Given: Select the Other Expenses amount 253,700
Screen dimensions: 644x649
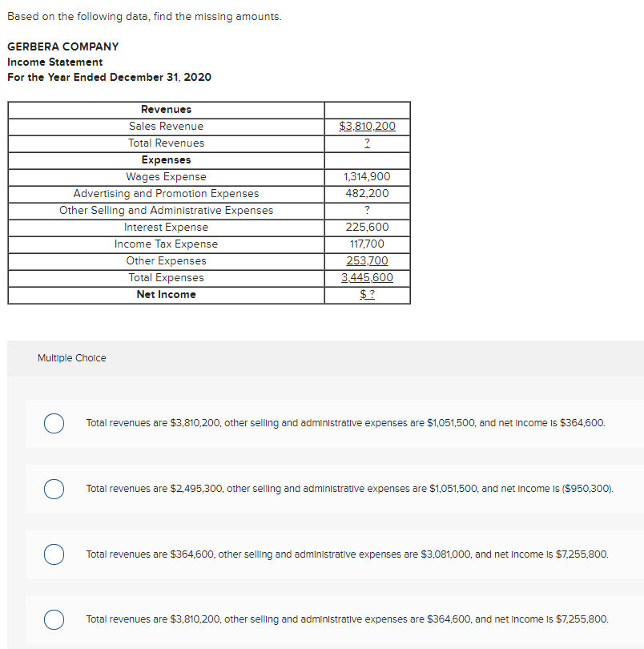Looking at the screenshot, I should tap(367, 260).
